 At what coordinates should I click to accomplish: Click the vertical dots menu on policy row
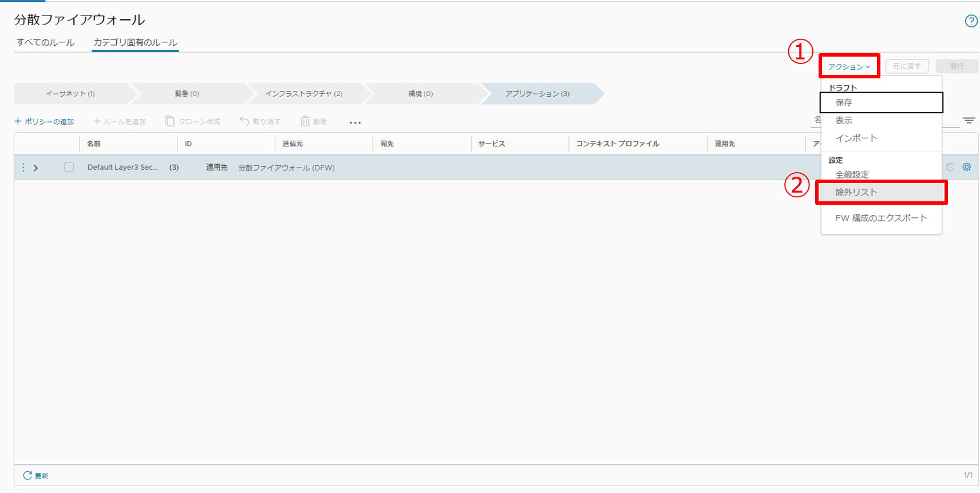tap(23, 168)
